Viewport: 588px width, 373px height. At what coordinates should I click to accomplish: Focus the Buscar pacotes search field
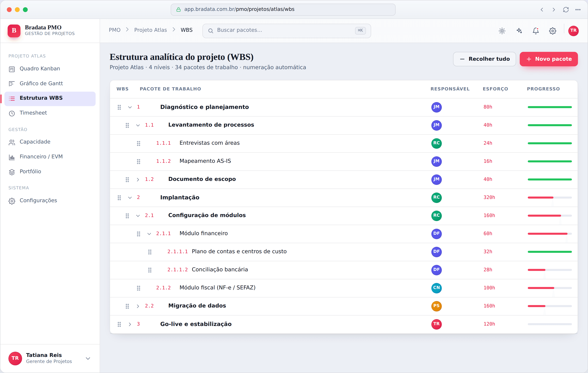pyautogui.click(x=287, y=31)
